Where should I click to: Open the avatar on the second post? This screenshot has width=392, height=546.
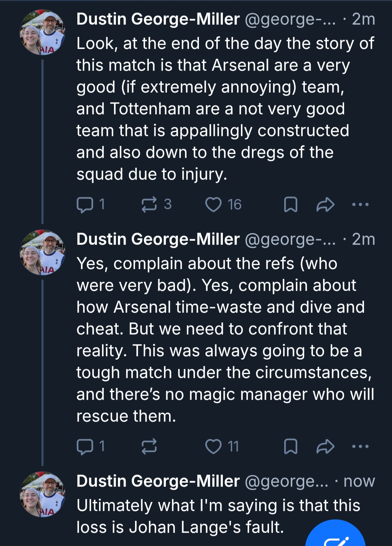click(42, 252)
